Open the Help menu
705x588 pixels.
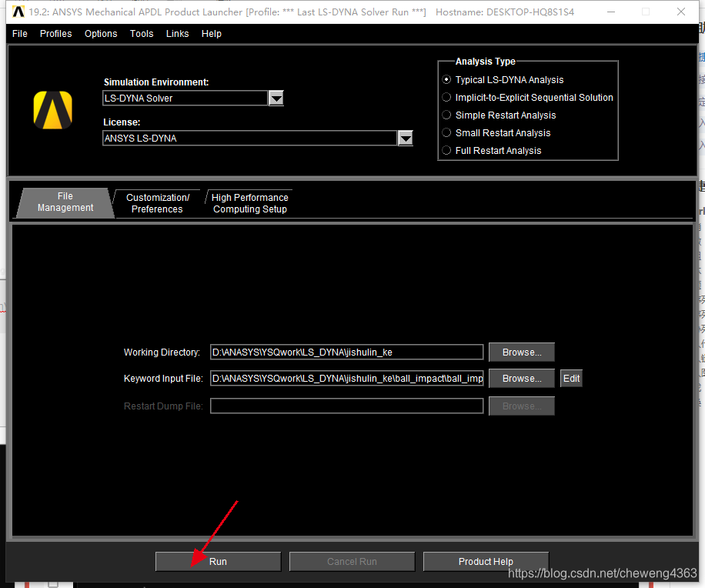click(x=212, y=34)
